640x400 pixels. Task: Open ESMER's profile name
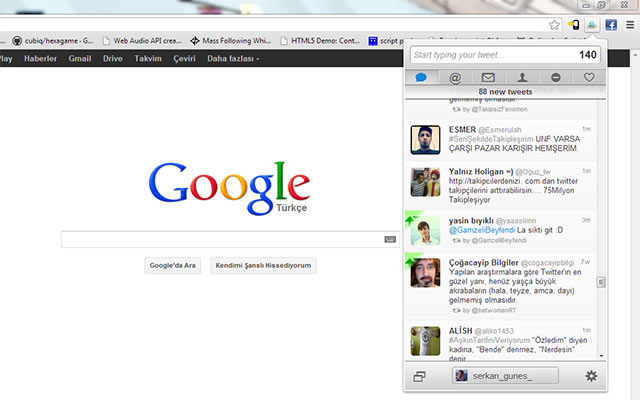462,129
